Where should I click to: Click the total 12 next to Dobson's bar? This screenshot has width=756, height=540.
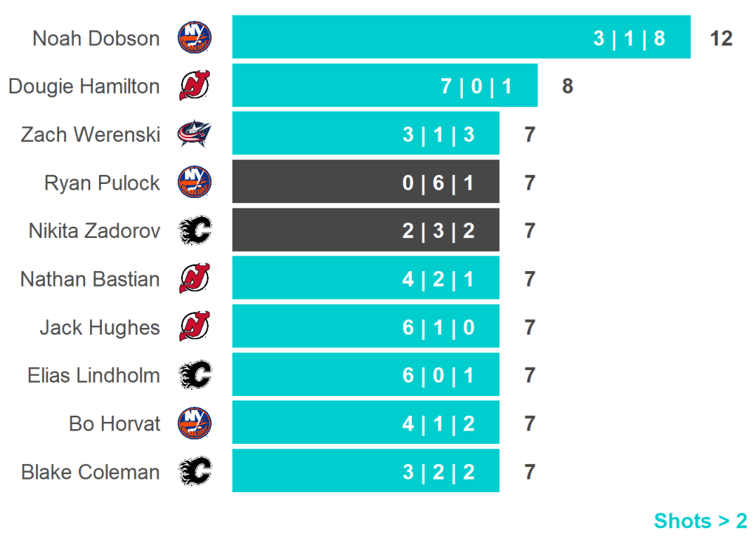pyautogui.click(x=721, y=38)
